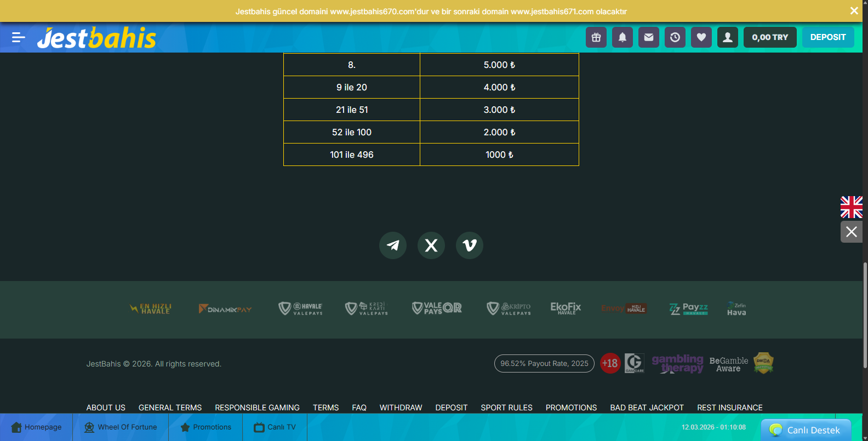
Task: Start Canlı Destek live chat
Action: coord(806,430)
